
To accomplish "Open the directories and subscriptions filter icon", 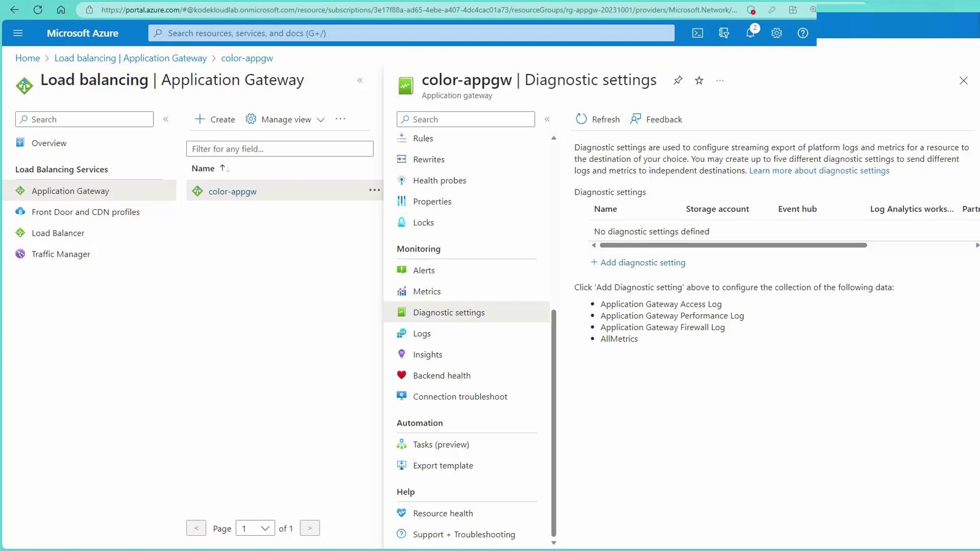I will tap(724, 33).
